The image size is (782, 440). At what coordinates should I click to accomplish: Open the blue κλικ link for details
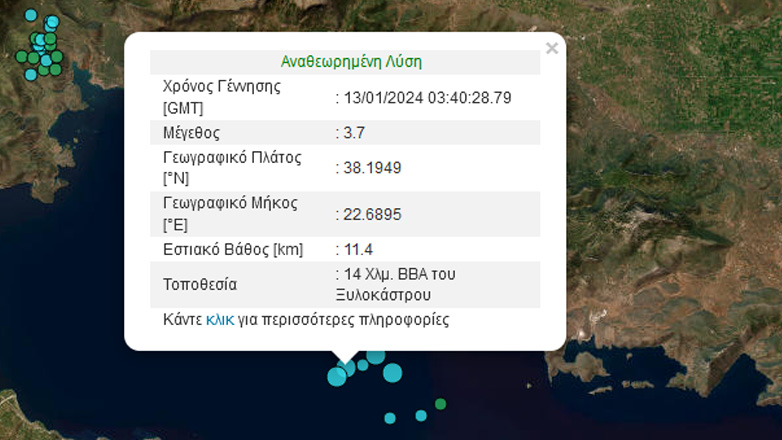(x=219, y=320)
